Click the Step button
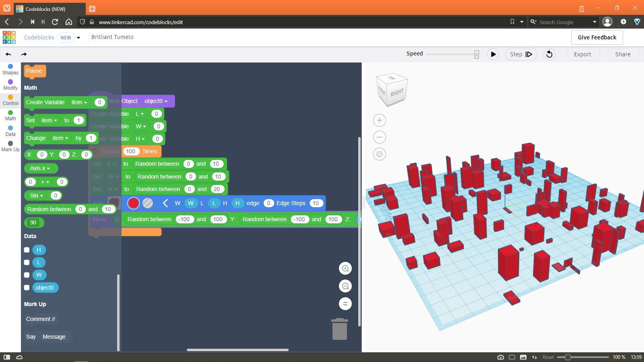Screen dimensions: 644x362 click(521, 54)
